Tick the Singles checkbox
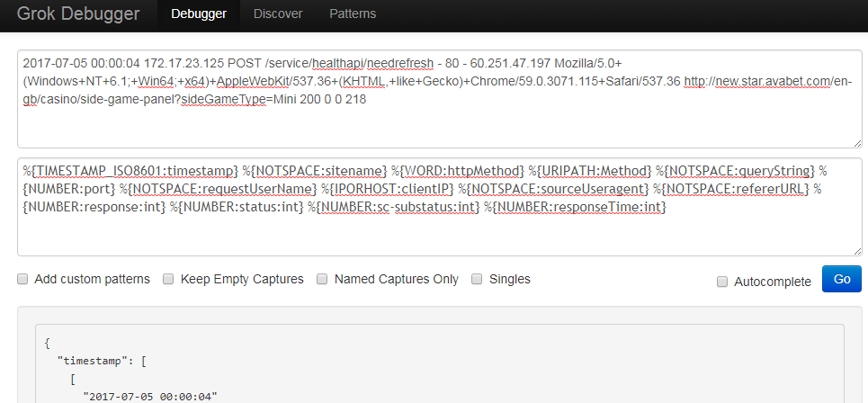 coord(478,280)
